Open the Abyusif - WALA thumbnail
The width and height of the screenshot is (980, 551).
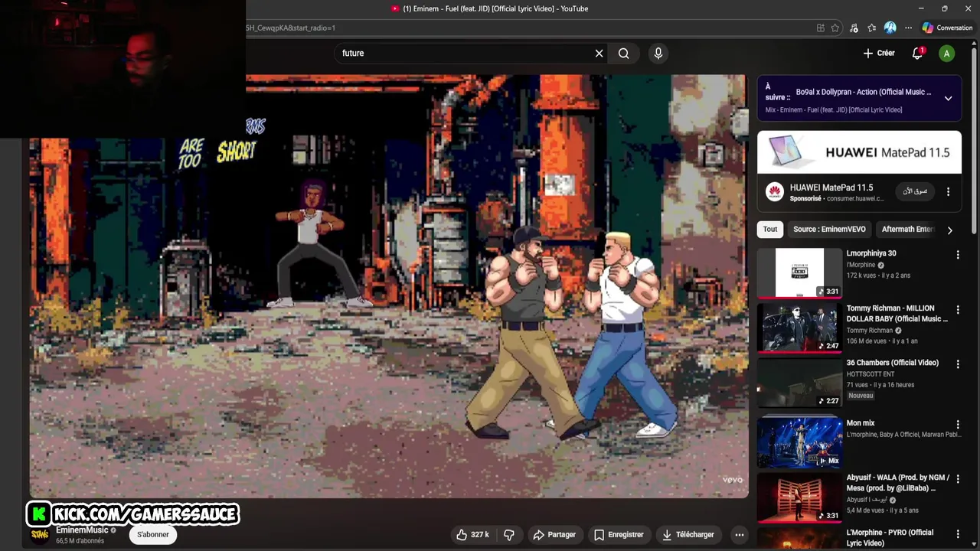click(x=799, y=497)
